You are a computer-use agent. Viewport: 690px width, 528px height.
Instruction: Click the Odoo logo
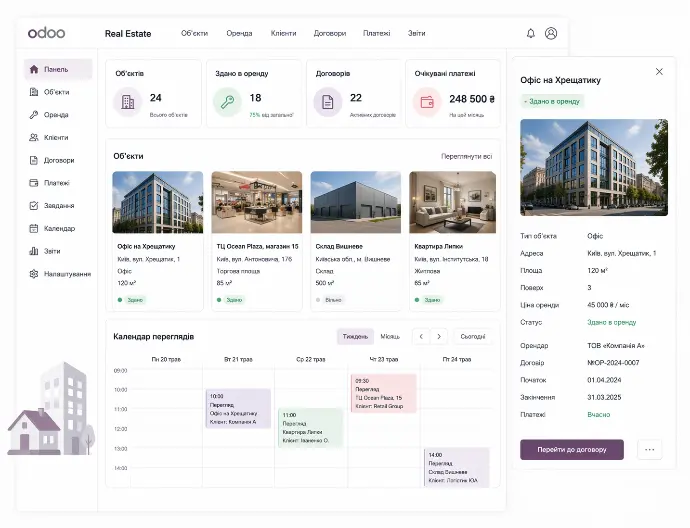tap(46, 33)
